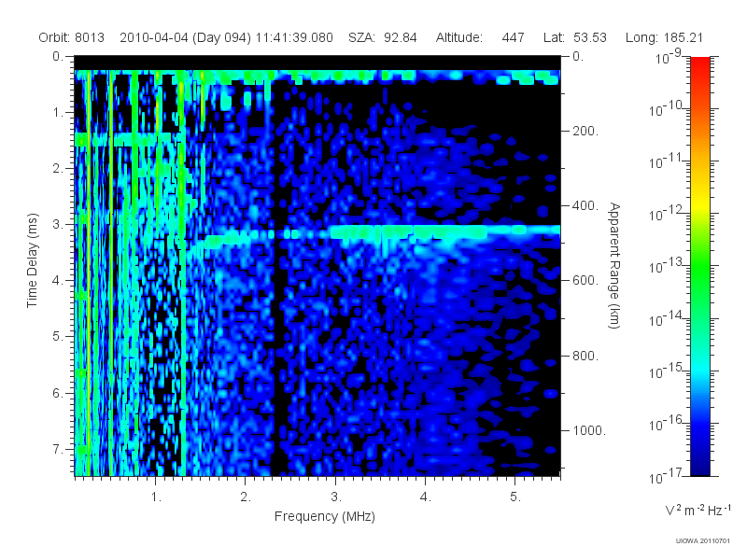This screenshot has width=747, height=560.
Task: Click the frequency tick label '5.'
Action: click(515, 497)
